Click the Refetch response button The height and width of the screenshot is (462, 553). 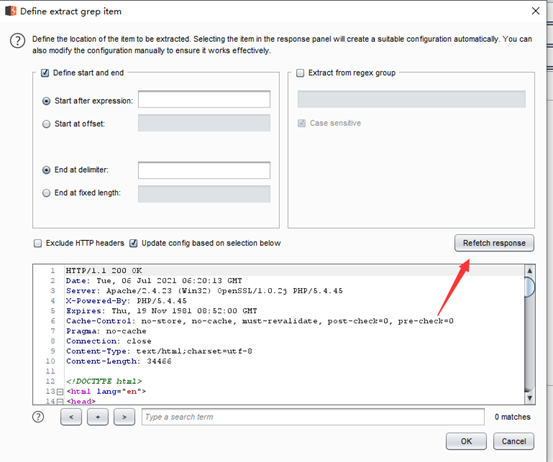click(x=494, y=243)
